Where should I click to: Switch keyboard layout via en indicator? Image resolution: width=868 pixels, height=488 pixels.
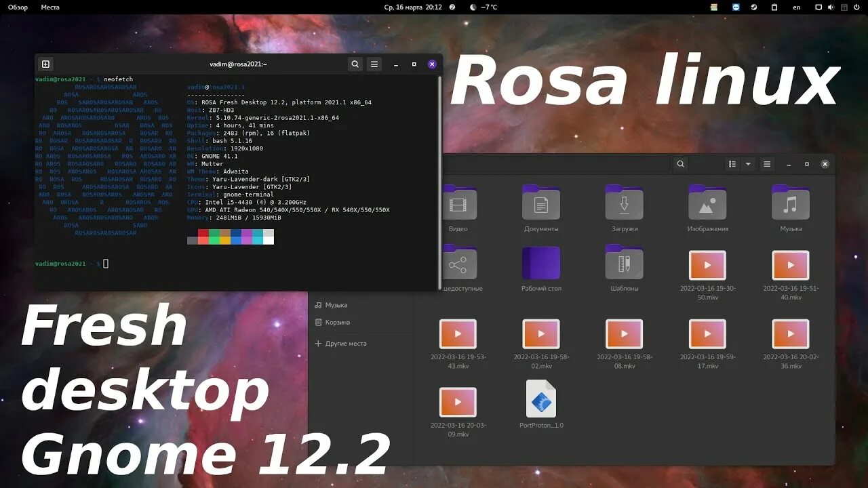pyautogui.click(x=797, y=7)
